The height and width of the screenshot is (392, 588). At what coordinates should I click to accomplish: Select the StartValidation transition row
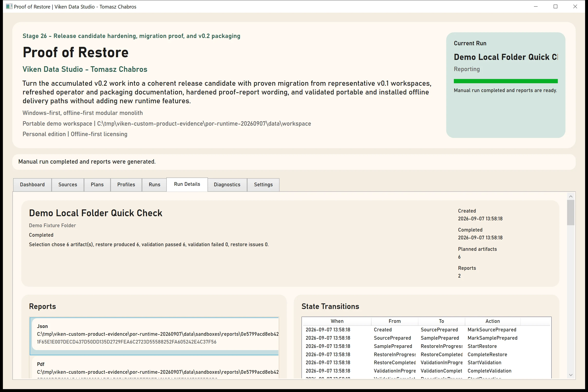point(426,363)
